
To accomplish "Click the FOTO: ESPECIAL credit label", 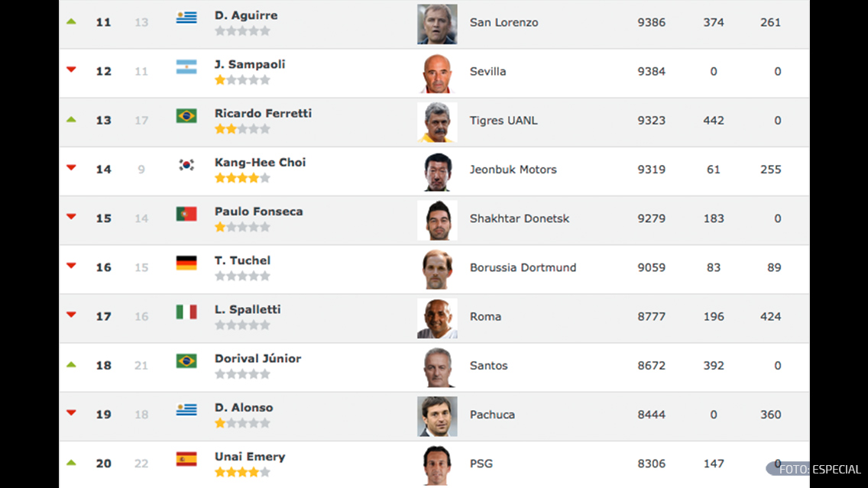I will pos(820,470).
